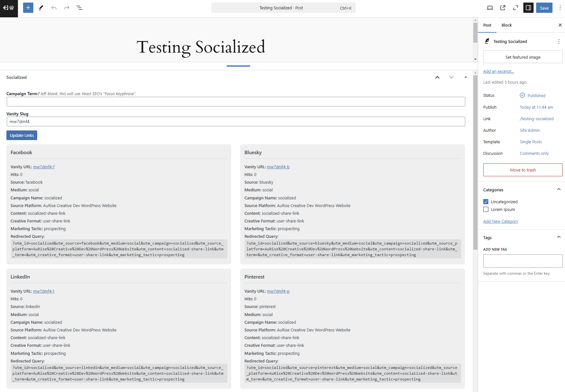Open the block inserter plus button
Screen dimensions: 565x392
[28, 8]
